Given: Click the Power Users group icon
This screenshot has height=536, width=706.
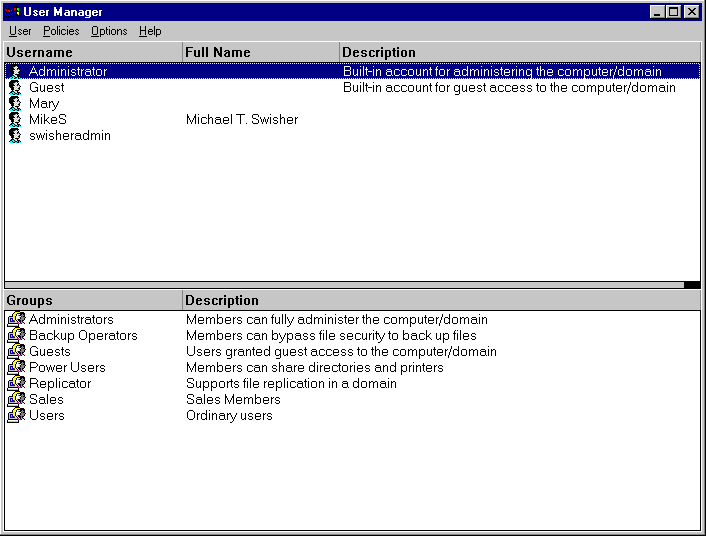Looking at the screenshot, I should [x=17, y=367].
